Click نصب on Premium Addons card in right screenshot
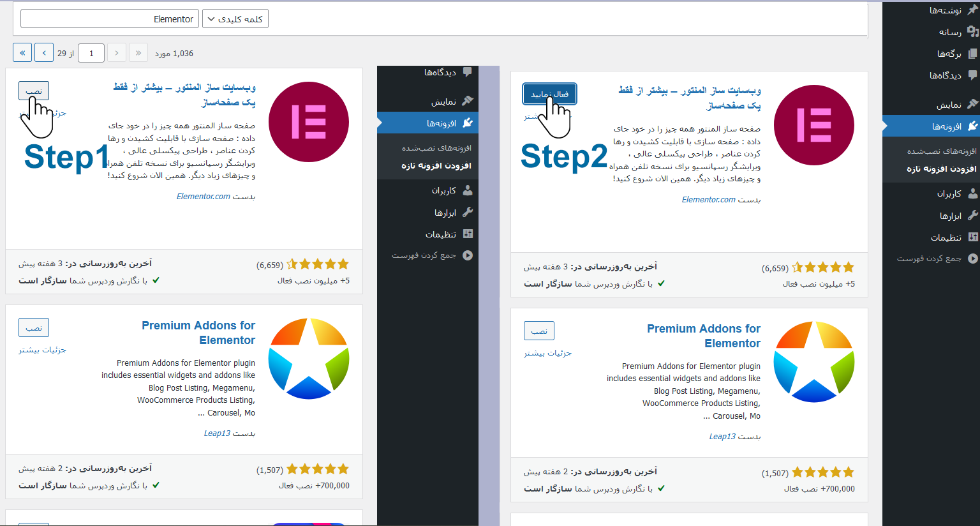 (x=539, y=331)
